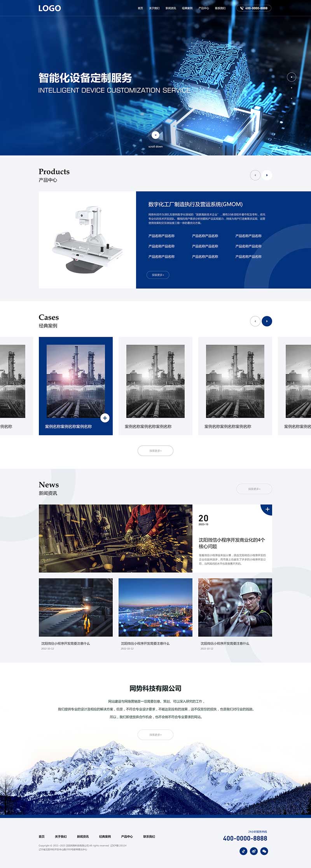The height and width of the screenshot is (868, 311).
Task: Click the phone number 400-0000-8888 header button
Action: (x=253, y=8)
